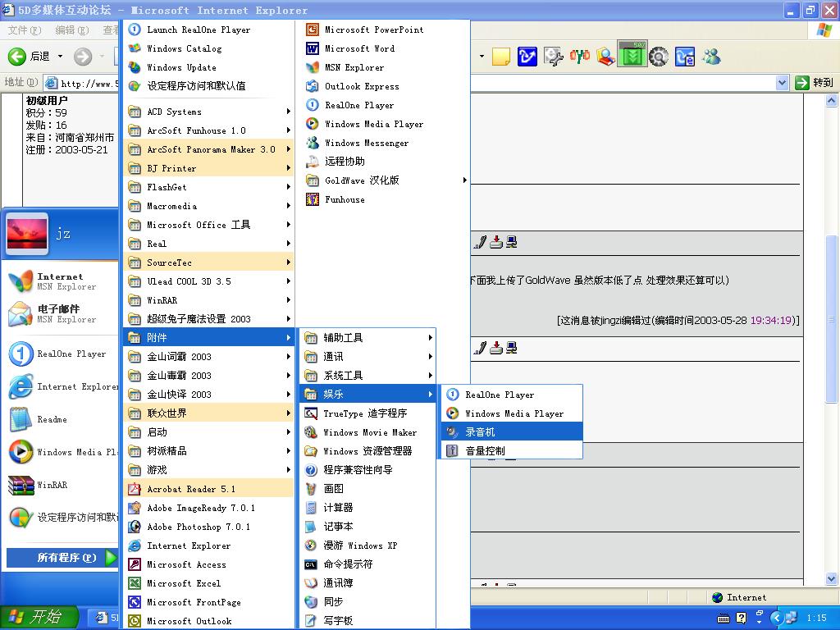Screen dimensions: 840x630
Task: Launch Microsoft PowerPoint
Action: point(382,30)
